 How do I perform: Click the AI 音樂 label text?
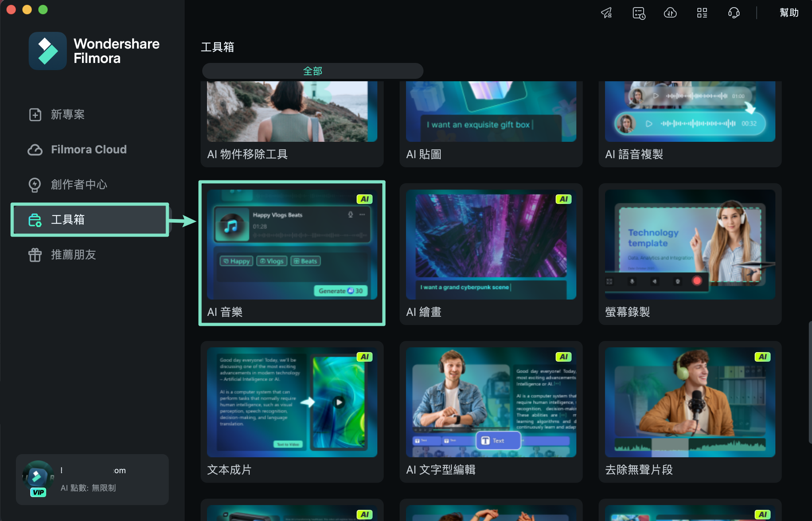[225, 312]
